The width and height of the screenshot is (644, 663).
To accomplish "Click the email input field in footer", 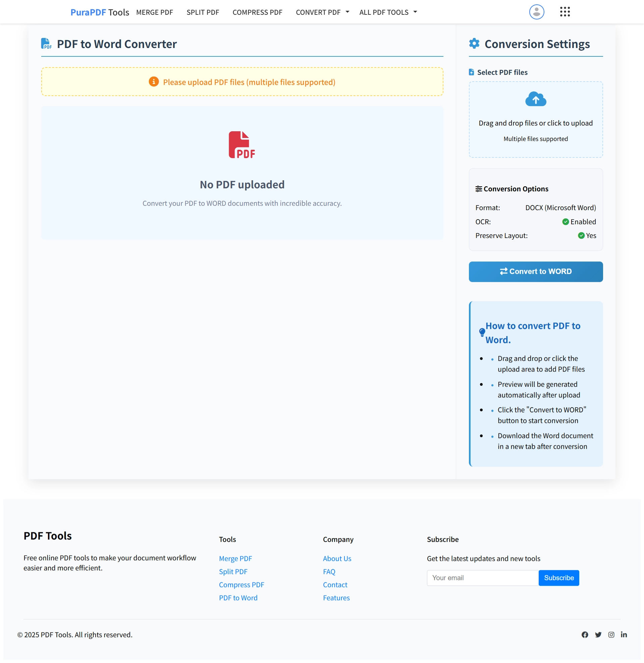I will point(483,578).
